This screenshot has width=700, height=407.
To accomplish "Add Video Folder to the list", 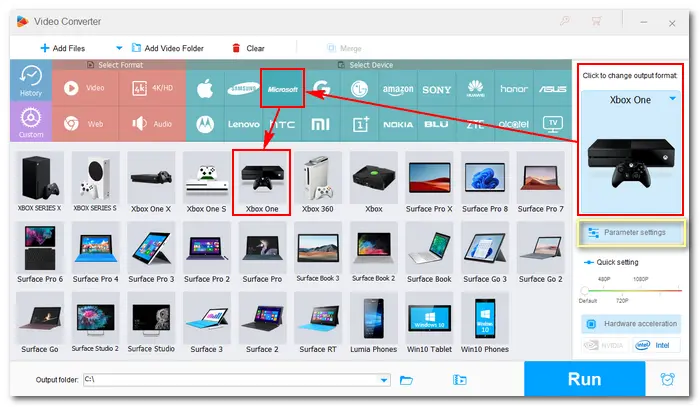I will point(167,48).
